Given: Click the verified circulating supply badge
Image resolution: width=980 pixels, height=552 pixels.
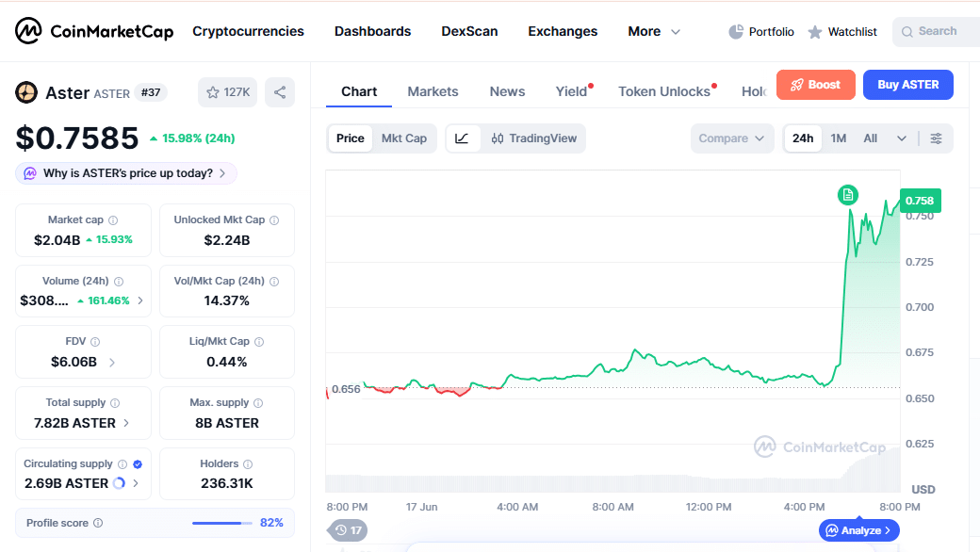Looking at the screenshot, I should pyautogui.click(x=138, y=464).
